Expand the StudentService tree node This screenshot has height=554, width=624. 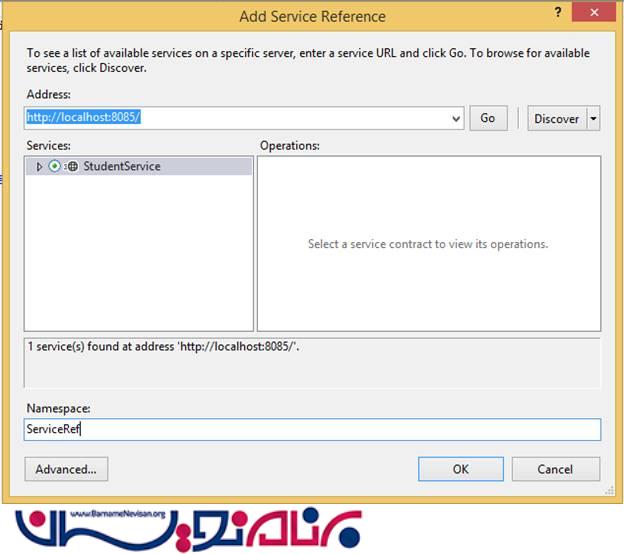click(39, 166)
